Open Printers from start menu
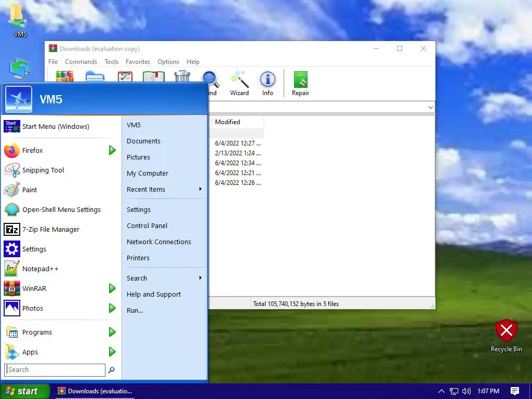Viewport: 532px width, 399px height. [x=138, y=258]
